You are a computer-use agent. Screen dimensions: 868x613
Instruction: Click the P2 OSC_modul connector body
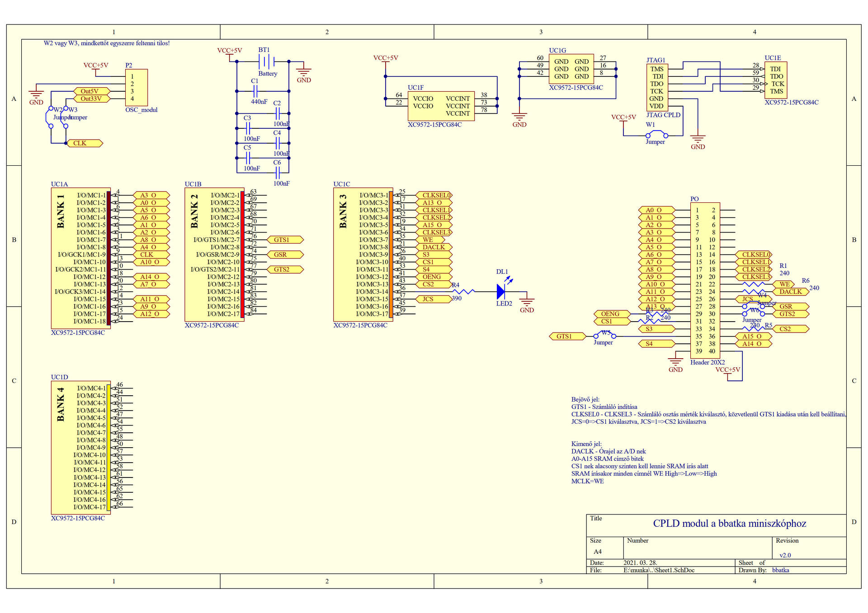pyautogui.click(x=136, y=87)
